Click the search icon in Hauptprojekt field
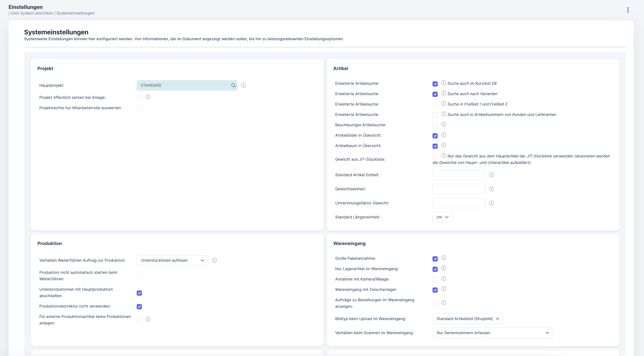Image resolution: width=644 pixels, height=356 pixels. pos(233,85)
